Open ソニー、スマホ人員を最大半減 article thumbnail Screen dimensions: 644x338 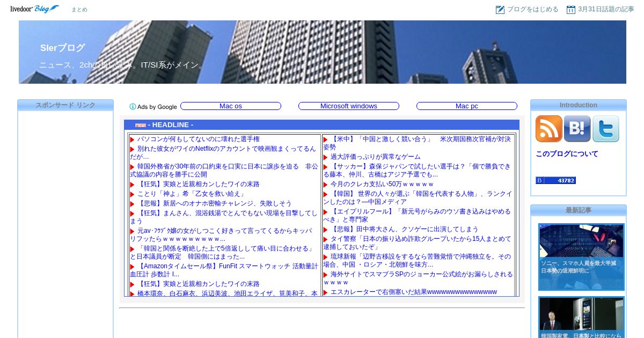pos(581,257)
